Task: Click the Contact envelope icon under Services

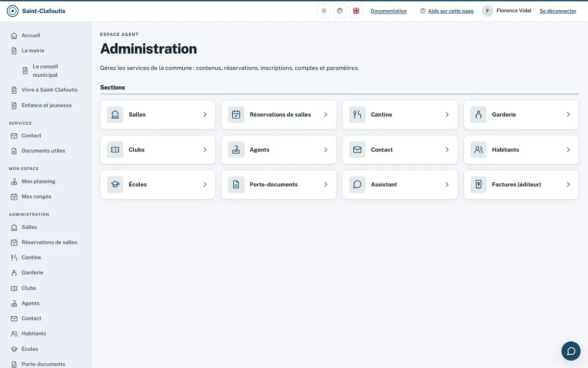Action: (x=14, y=135)
